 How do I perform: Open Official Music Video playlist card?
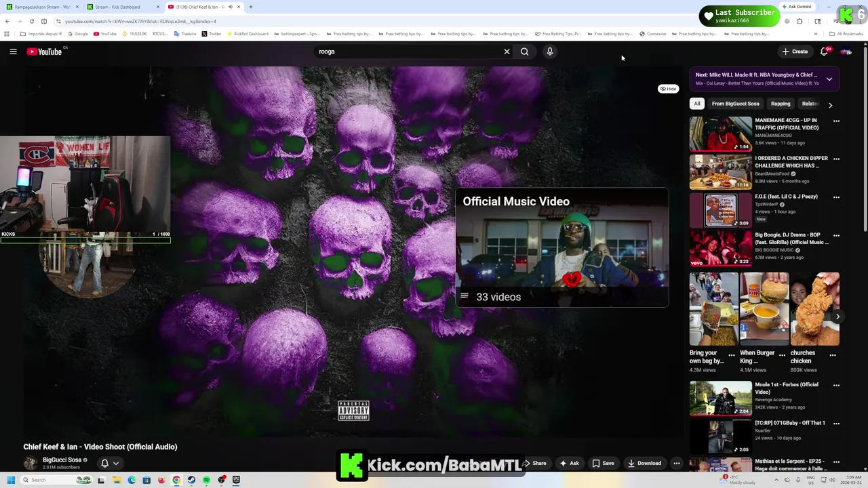[562, 248]
